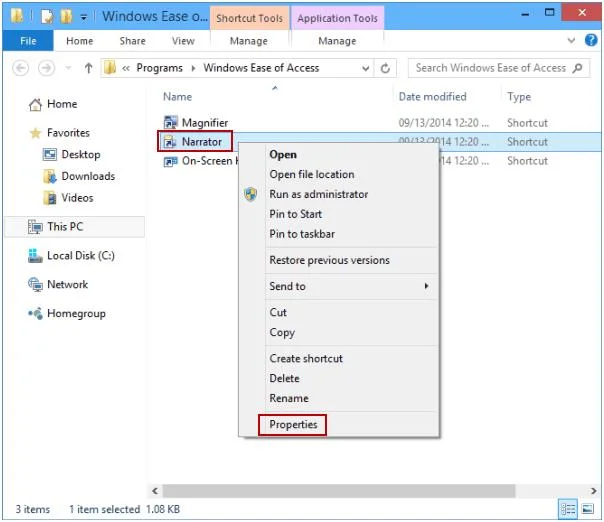Click the Desktop icon under Favorites
This screenshot has width=604, height=522.
[x=50, y=154]
